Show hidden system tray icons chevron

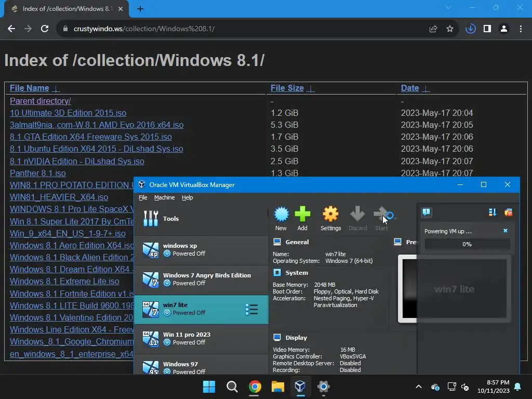(419, 387)
